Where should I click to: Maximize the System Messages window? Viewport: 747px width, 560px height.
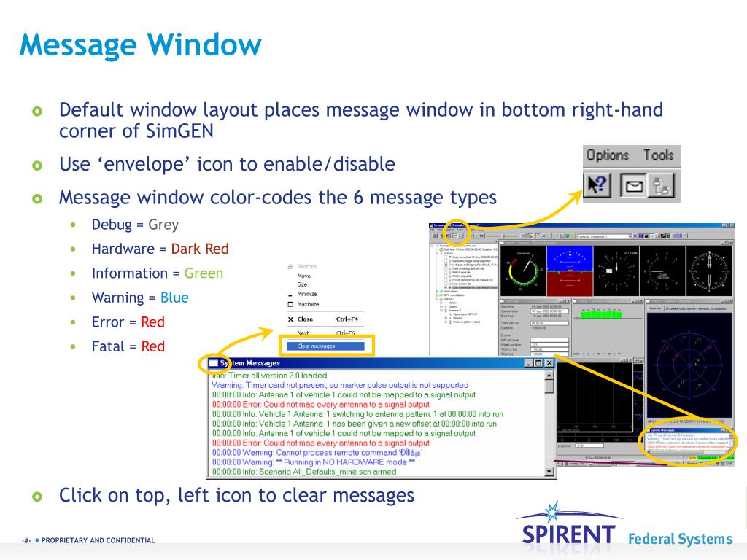pyautogui.click(x=538, y=363)
